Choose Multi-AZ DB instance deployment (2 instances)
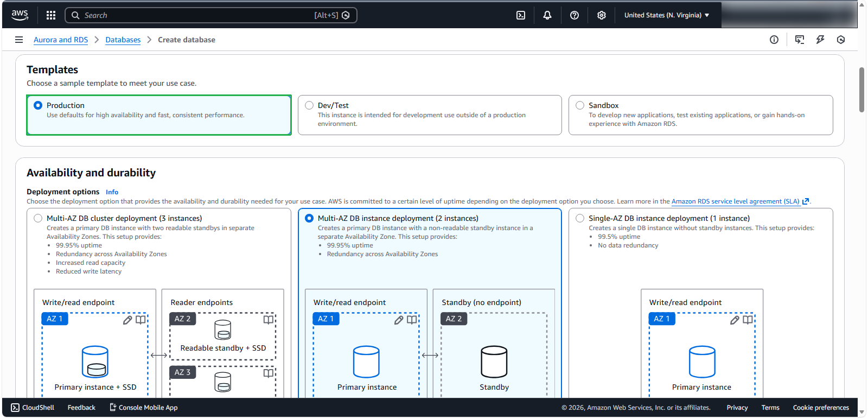Image resolution: width=868 pixels, height=419 pixels. pos(309,218)
